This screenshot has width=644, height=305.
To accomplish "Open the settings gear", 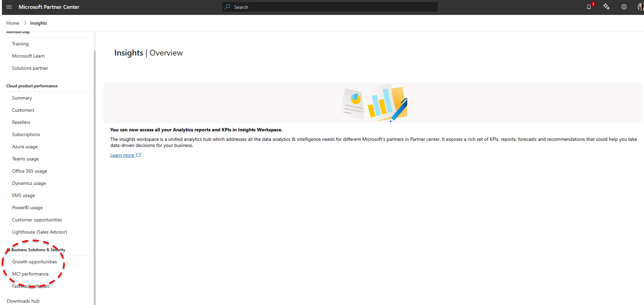I will [624, 7].
